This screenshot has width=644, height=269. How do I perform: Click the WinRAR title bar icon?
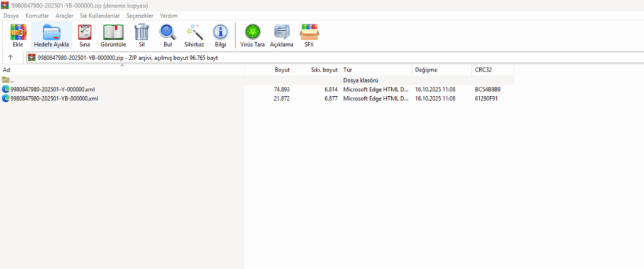coord(5,6)
